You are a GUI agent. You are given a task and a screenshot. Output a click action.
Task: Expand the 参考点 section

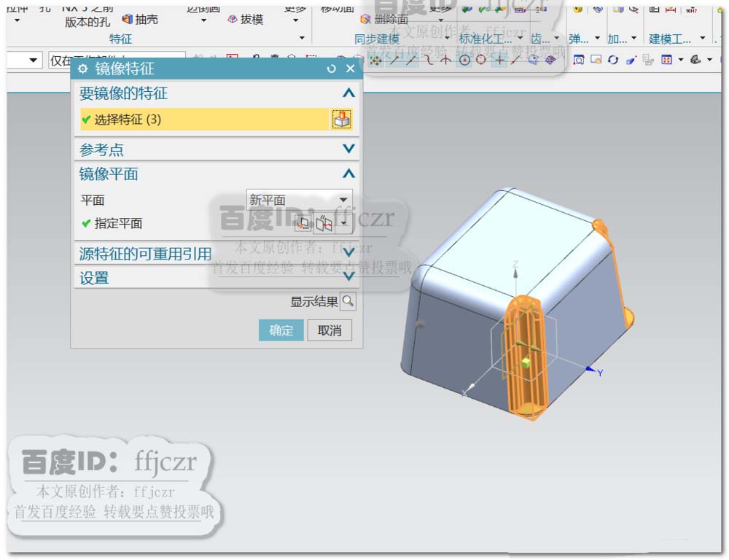click(348, 149)
